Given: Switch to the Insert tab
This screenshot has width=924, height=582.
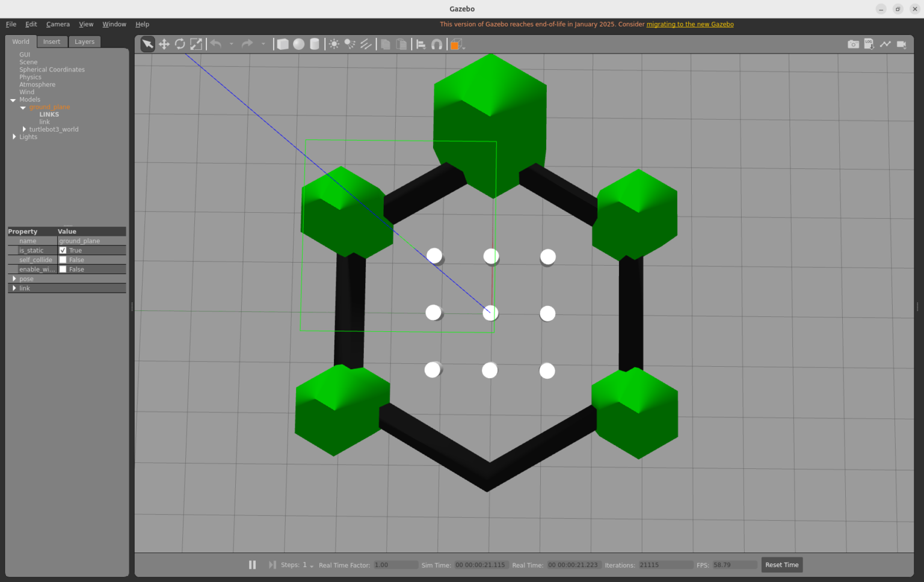Looking at the screenshot, I should [x=52, y=41].
